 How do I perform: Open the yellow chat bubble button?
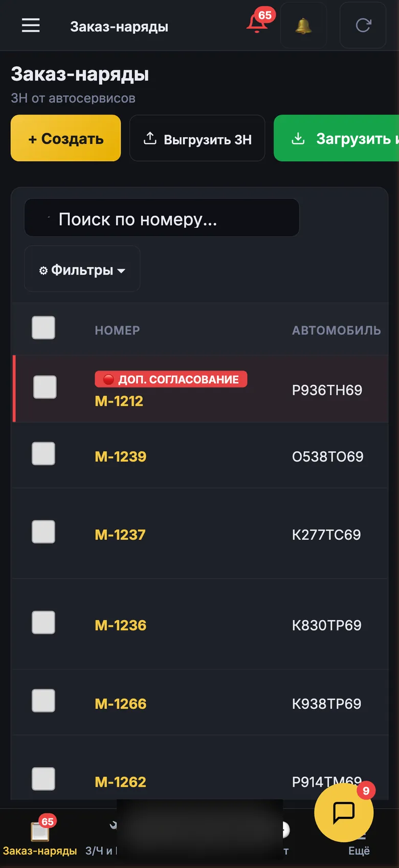tap(344, 812)
